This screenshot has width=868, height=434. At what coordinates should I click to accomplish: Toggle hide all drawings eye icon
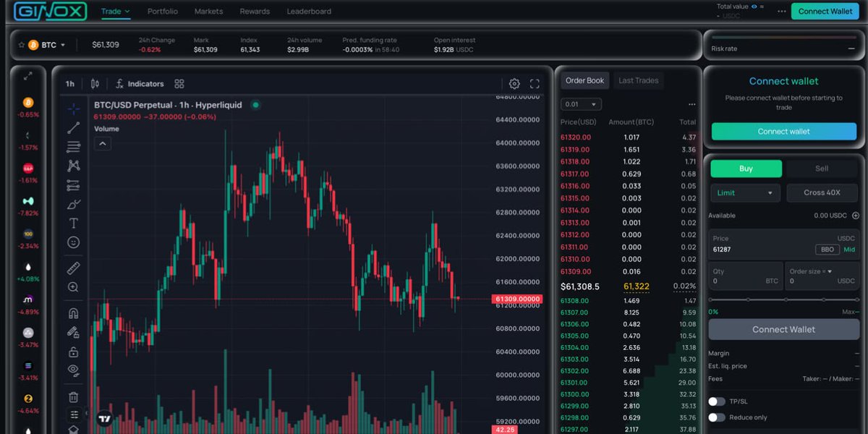pos(74,370)
